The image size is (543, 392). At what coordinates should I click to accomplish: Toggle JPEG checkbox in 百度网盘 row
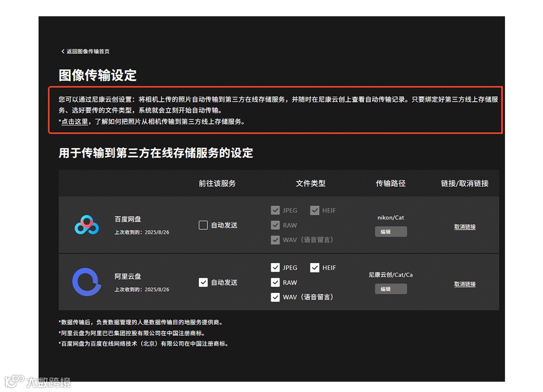pyautogui.click(x=275, y=210)
